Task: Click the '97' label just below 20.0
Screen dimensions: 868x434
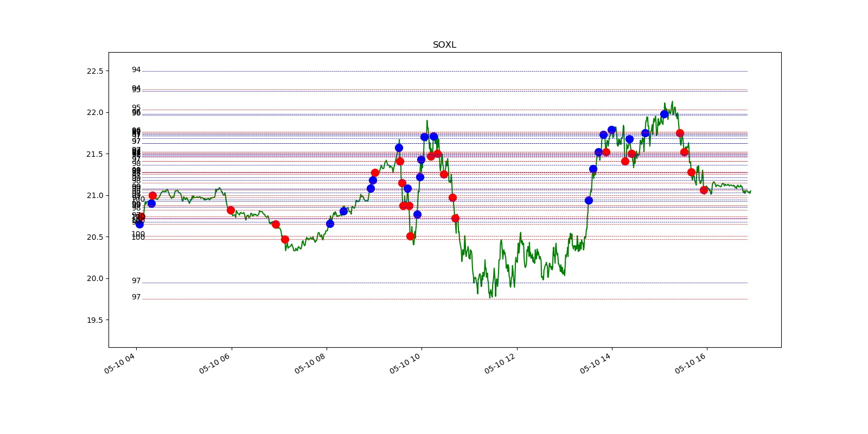Action: pyautogui.click(x=136, y=281)
